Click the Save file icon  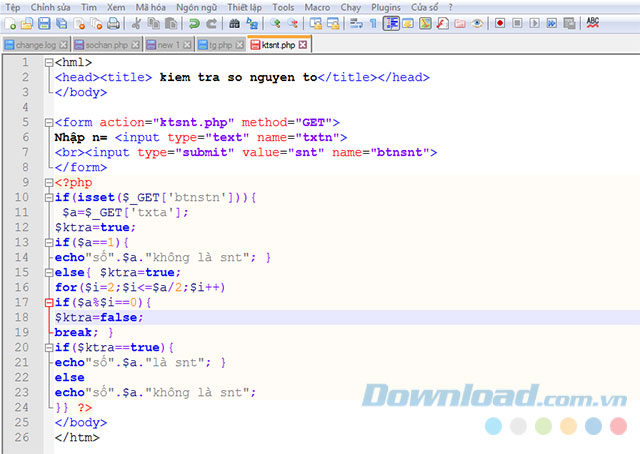[43, 23]
